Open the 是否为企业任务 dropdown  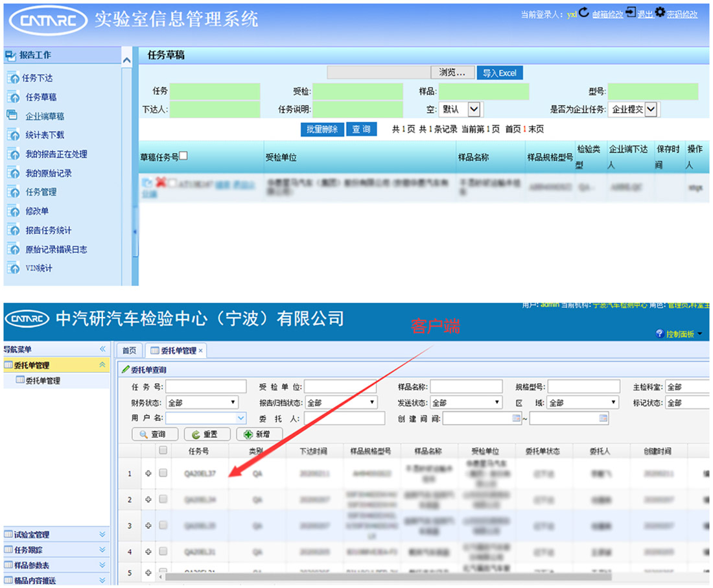pyautogui.click(x=651, y=110)
